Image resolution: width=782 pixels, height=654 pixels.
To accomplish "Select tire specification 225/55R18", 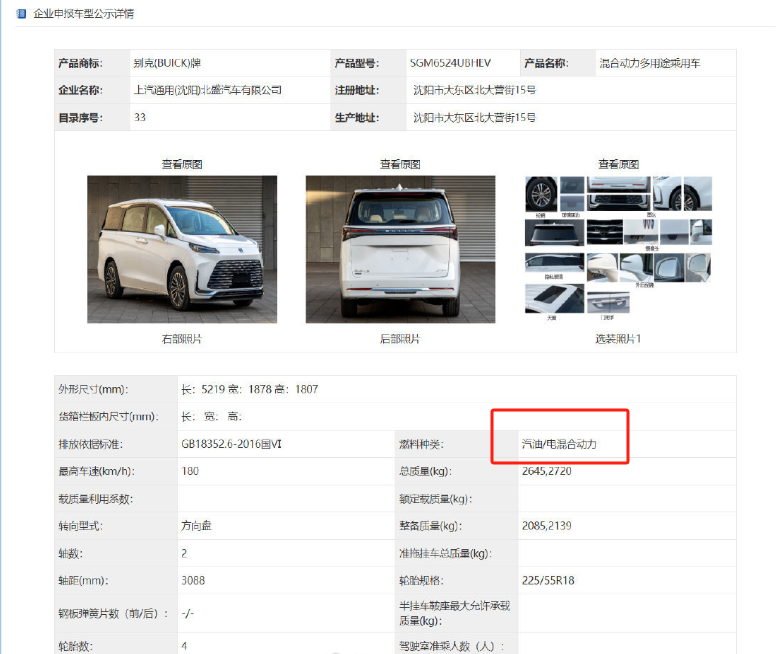I will pos(548,580).
